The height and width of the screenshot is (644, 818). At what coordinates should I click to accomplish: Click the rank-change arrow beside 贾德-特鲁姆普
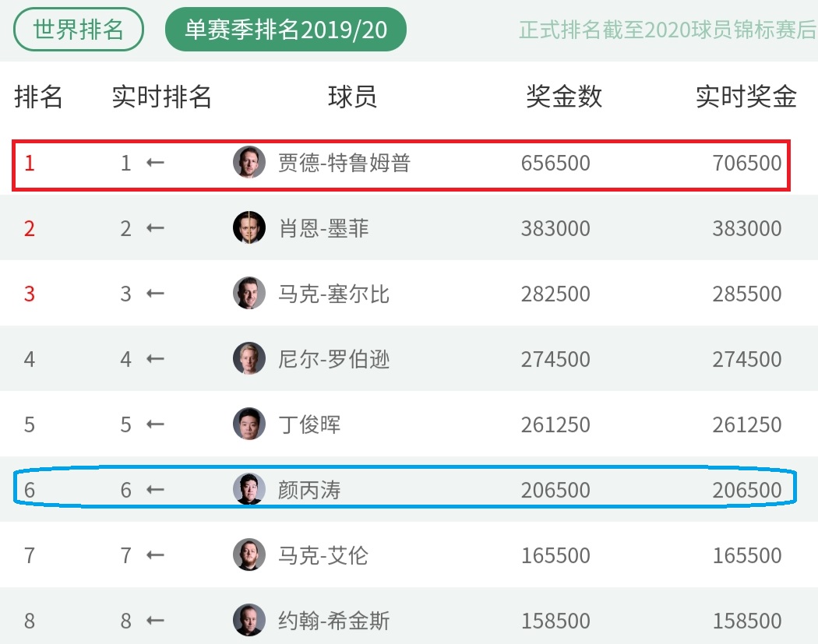tap(155, 164)
